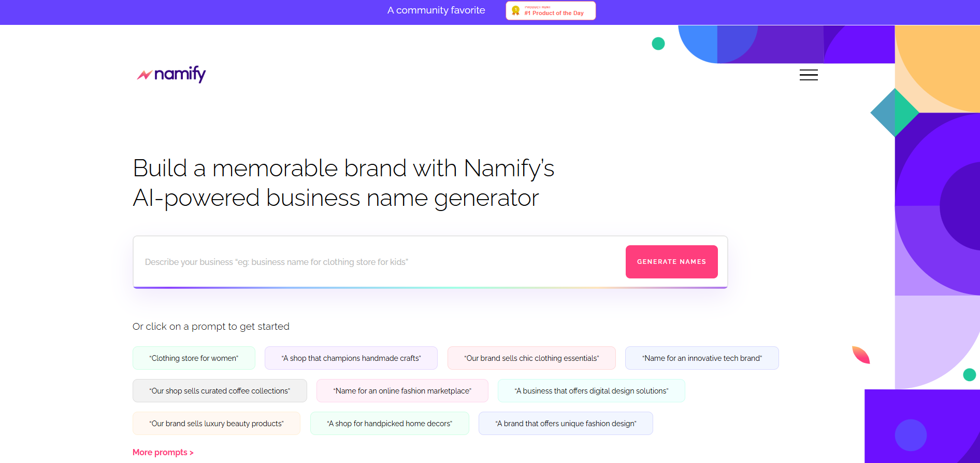This screenshot has width=980, height=463.
Task: Click the main headline about AI-powered generator
Action: 343,183
